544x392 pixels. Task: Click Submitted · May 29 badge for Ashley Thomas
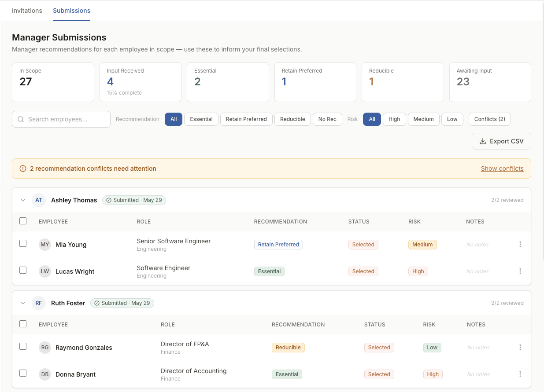click(134, 200)
